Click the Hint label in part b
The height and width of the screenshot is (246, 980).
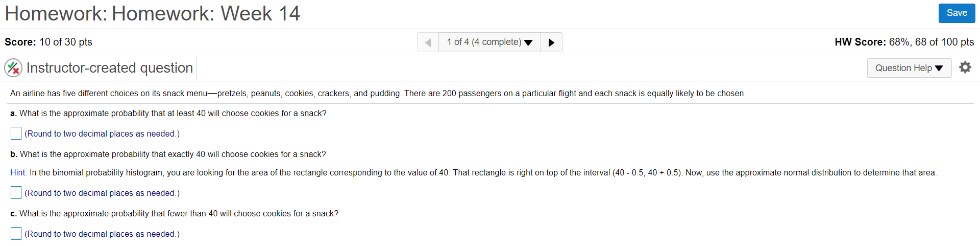coord(18,173)
